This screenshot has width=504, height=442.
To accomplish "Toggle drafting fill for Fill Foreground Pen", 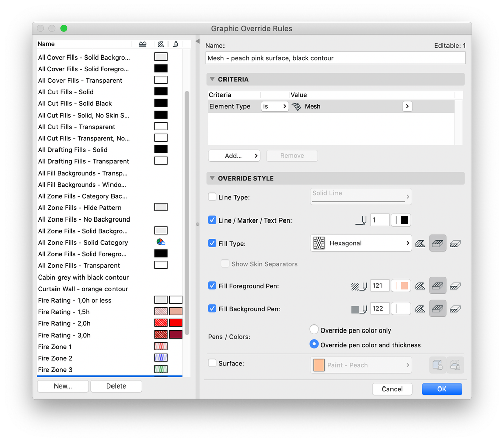I will click(x=420, y=286).
